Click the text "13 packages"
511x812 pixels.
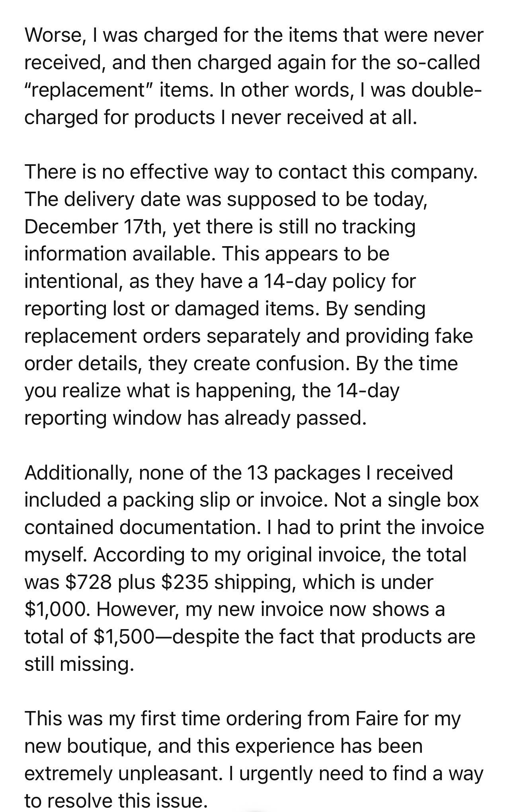coord(303,473)
